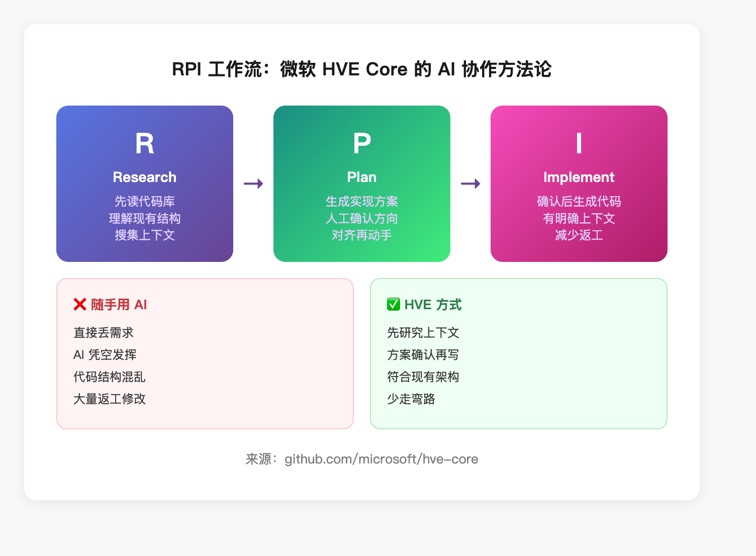Click the line 搜集上下文
Viewport: 756px width, 556px height.
(145, 235)
